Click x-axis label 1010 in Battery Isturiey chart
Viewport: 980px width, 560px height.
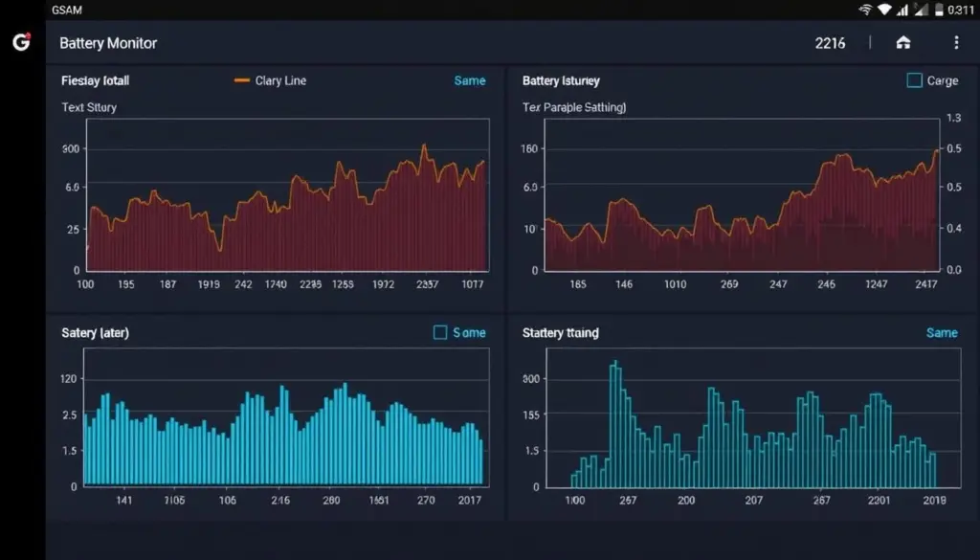pos(675,284)
